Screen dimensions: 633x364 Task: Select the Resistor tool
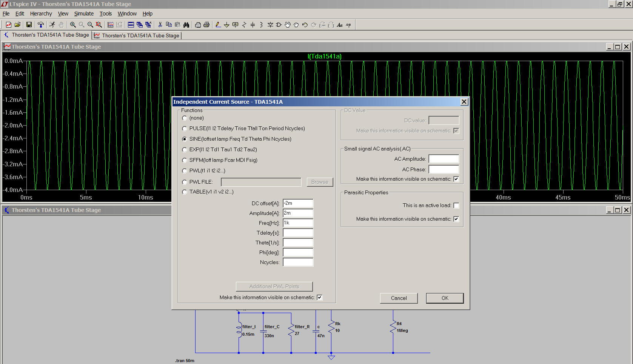(x=244, y=25)
